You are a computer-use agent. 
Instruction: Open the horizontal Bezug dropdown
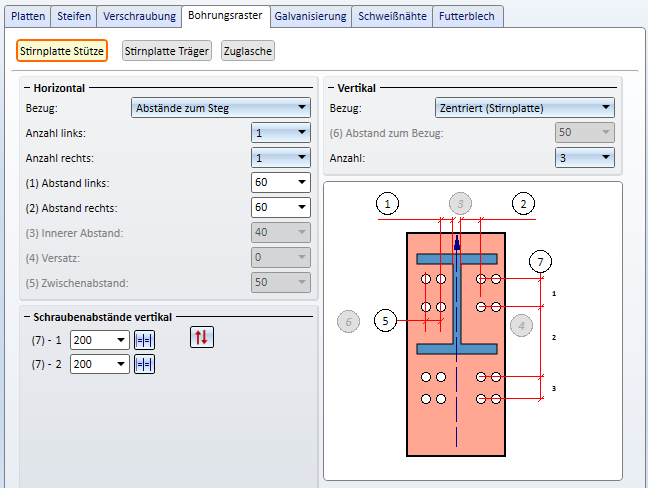pyautogui.click(x=221, y=108)
